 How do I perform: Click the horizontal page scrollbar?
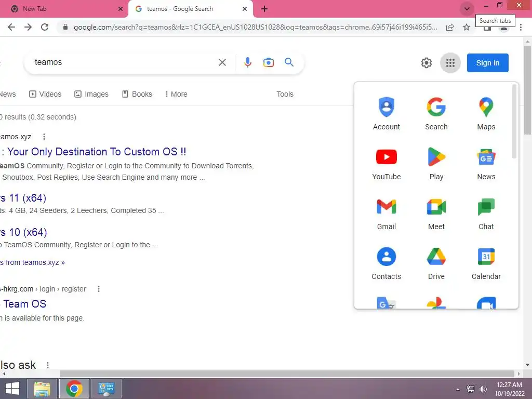coord(287,374)
